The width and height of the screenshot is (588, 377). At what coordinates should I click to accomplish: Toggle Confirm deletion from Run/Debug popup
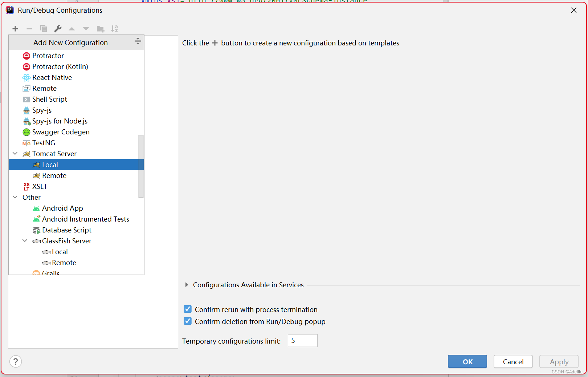[x=188, y=321]
